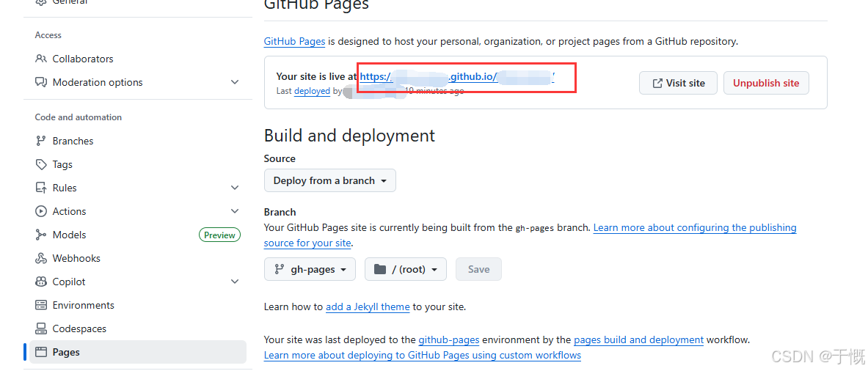Screen dimensions: 868x371
Task: Open 'Learn more about deploying to GitHub Pages' link
Action: click(x=423, y=355)
